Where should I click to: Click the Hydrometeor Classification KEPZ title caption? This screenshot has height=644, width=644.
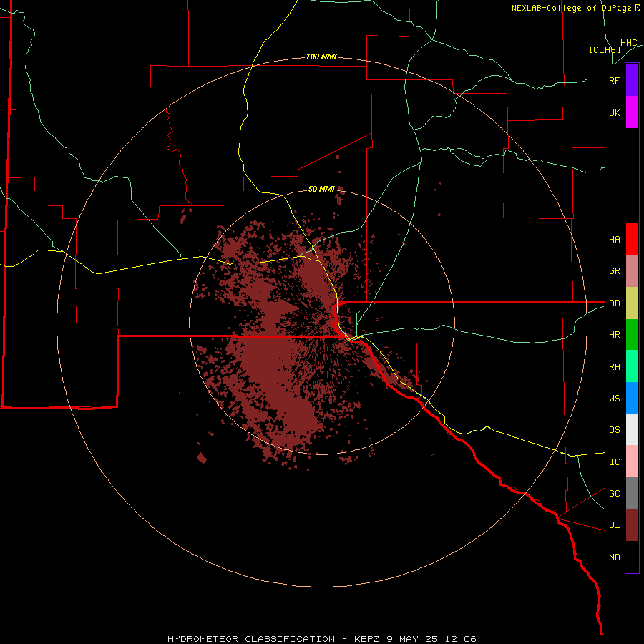[x=321, y=639]
